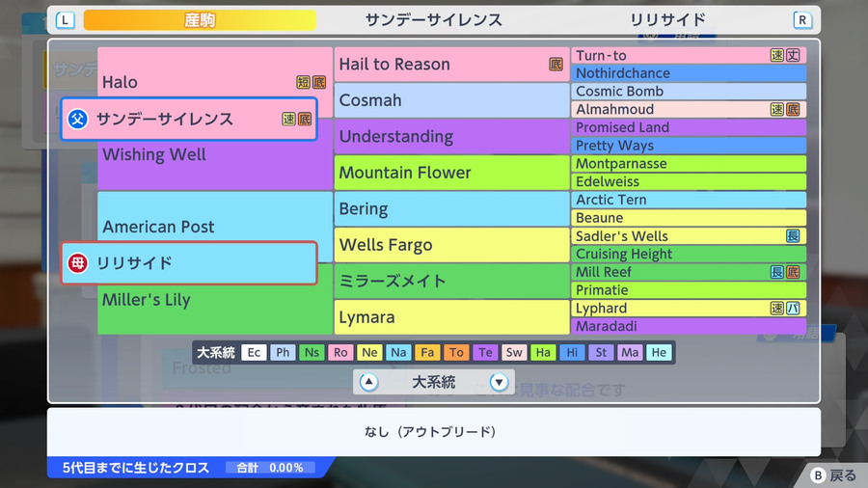Click the 速 badge on サンデーサイレンス
The height and width of the screenshot is (488, 868).
288,119
